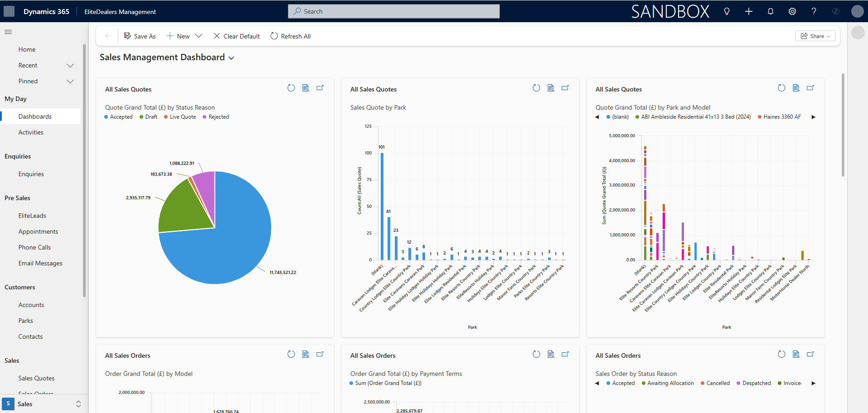Toggle Accepted legend in quote pie chart
Screen dimensions: 868x413
[118, 117]
